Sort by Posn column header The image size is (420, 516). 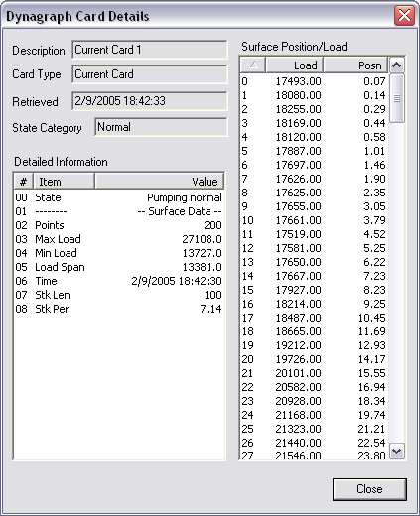pyautogui.click(x=355, y=64)
